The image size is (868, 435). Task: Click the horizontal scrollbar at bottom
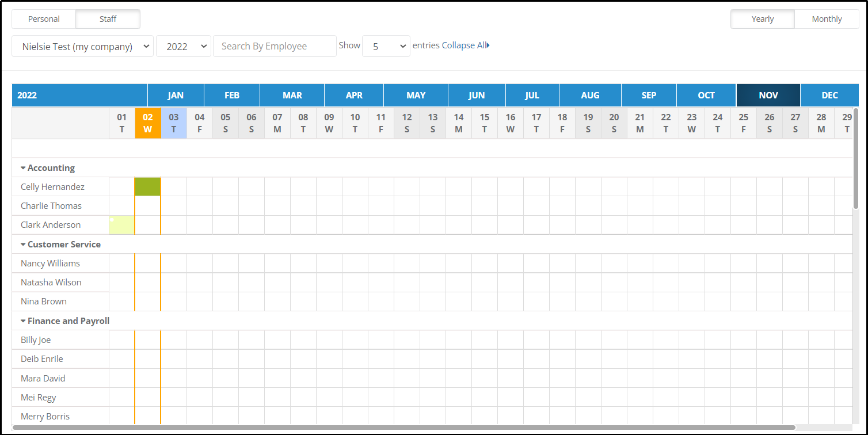[403, 428]
